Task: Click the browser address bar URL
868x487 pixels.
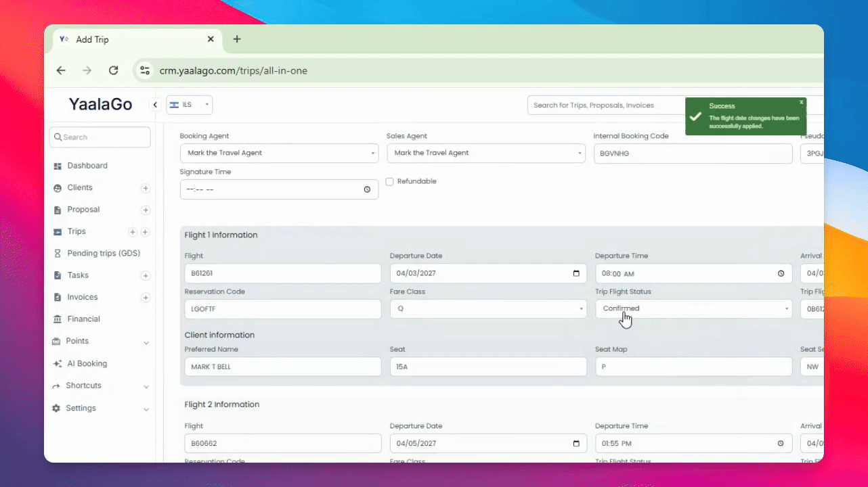Action: 234,70
